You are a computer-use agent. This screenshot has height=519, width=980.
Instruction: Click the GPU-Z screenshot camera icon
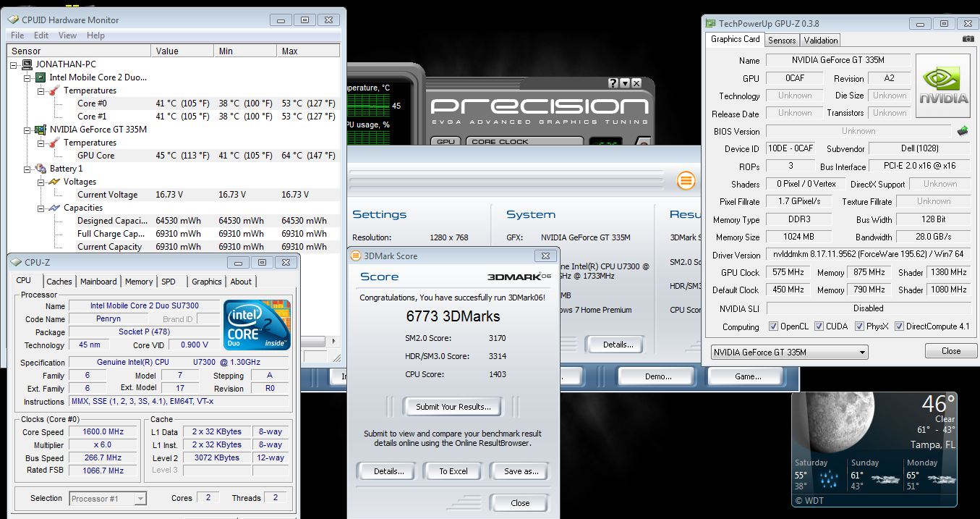coord(968,39)
